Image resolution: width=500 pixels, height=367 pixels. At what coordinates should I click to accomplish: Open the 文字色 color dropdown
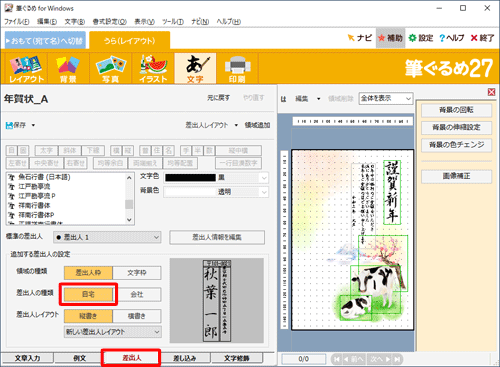(x=264, y=178)
